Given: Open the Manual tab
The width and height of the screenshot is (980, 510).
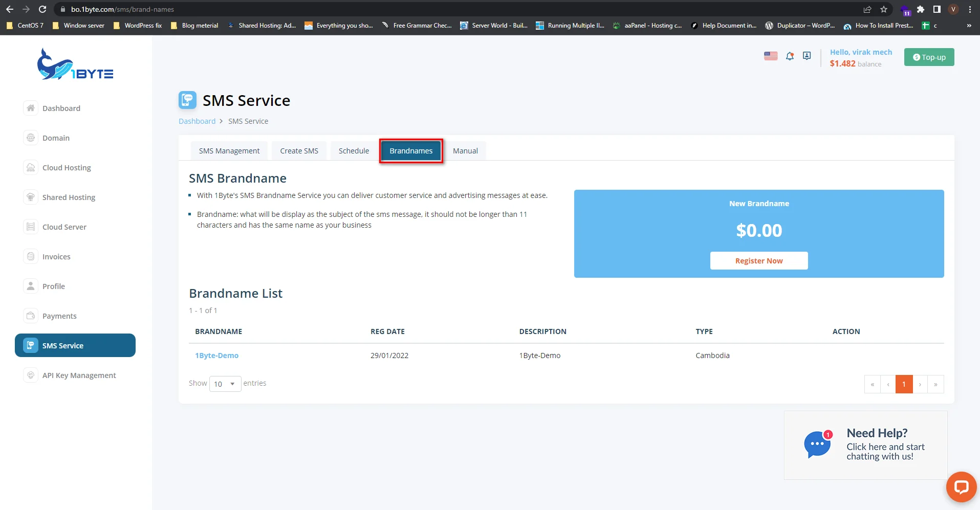Looking at the screenshot, I should [465, 151].
